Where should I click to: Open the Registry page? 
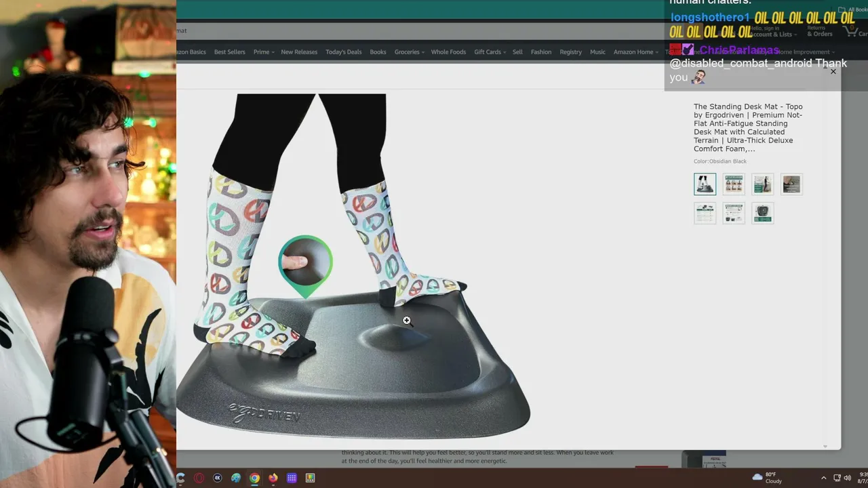[x=571, y=52]
